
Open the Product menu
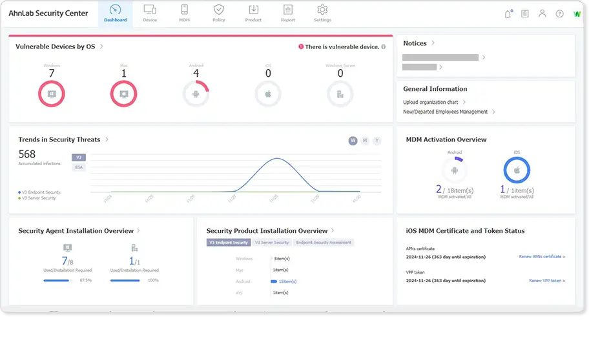[253, 14]
